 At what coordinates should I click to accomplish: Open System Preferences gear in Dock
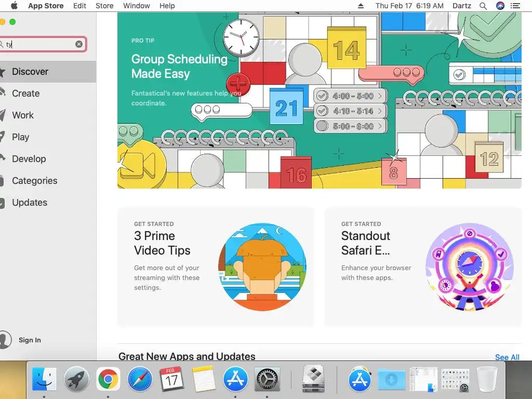[267, 379]
